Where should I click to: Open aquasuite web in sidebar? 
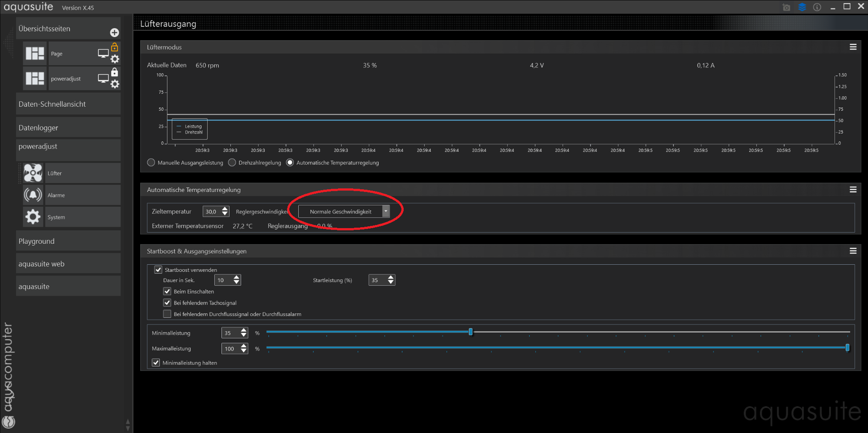tap(68, 264)
